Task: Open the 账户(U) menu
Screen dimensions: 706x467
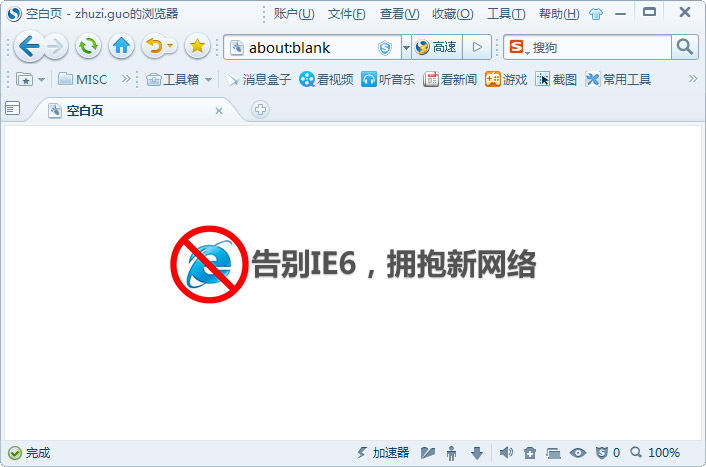Action: pos(294,14)
